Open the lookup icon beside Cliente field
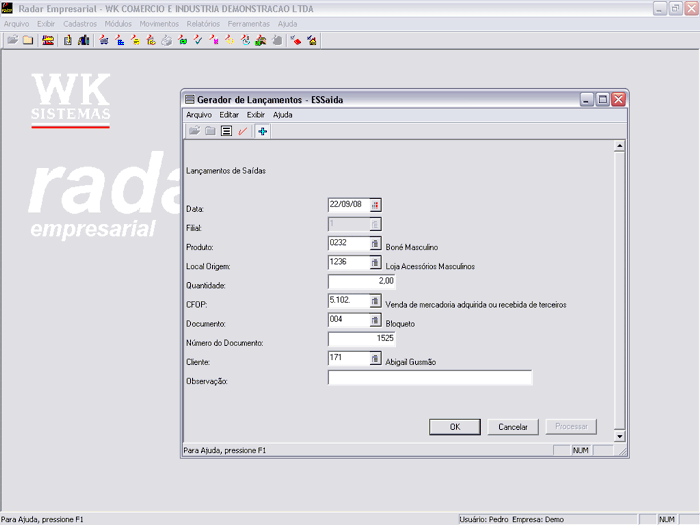This screenshot has height=525, width=700. (x=376, y=358)
